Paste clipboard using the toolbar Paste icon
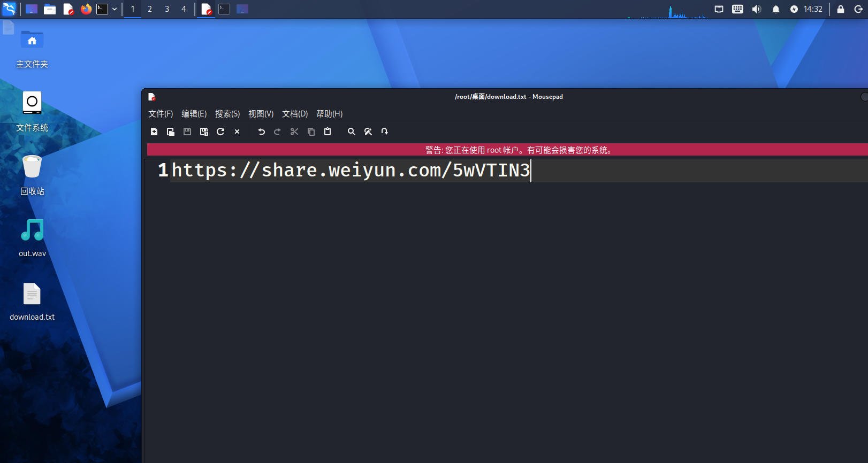868x463 pixels. point(328,132)
